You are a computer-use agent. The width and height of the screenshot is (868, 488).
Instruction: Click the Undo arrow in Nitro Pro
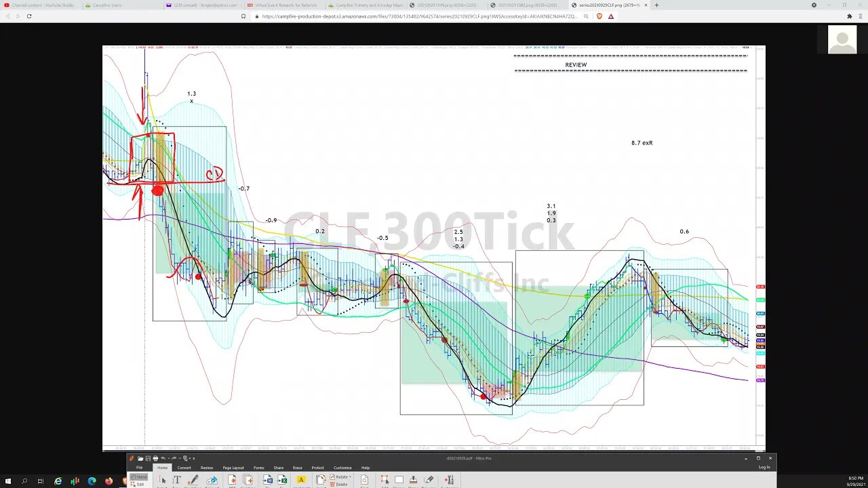coord(163,458)
